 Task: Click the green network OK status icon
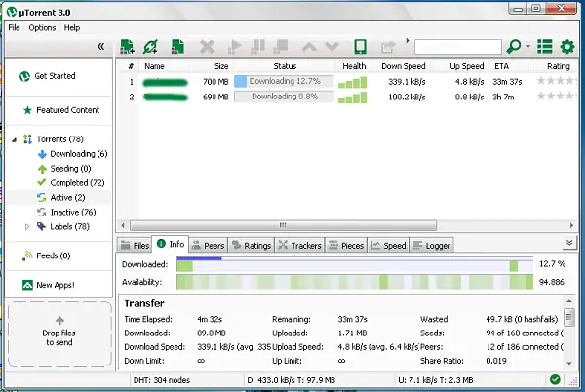pyautogui.click(x=555, y=380)
